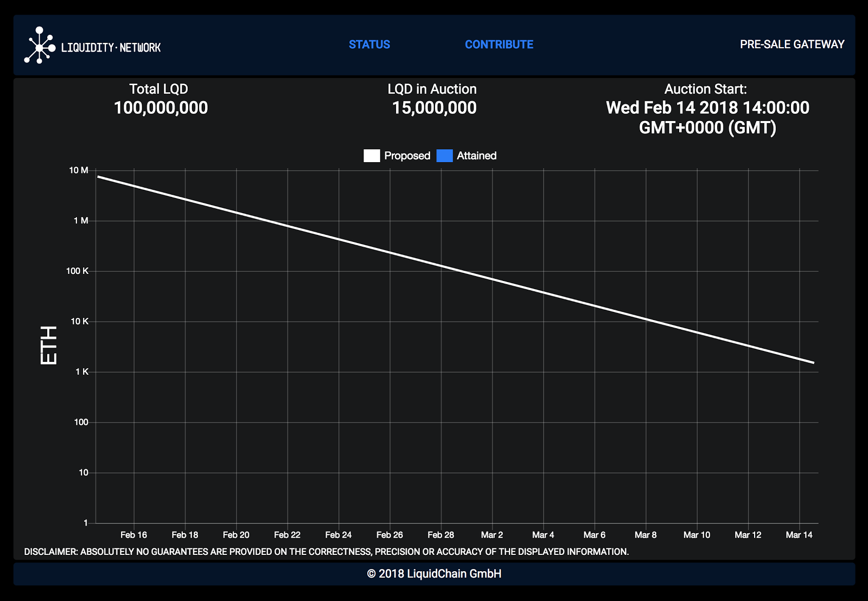868x601 pixels.
Task: Select the LQD in Auction value 15,000,000
Action: coord(435,108)
